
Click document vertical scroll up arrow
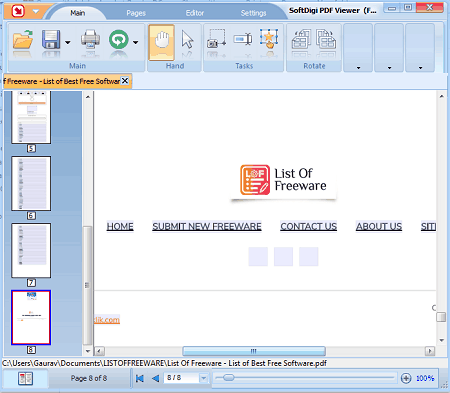pyautogui.click(x=441, y=96)
